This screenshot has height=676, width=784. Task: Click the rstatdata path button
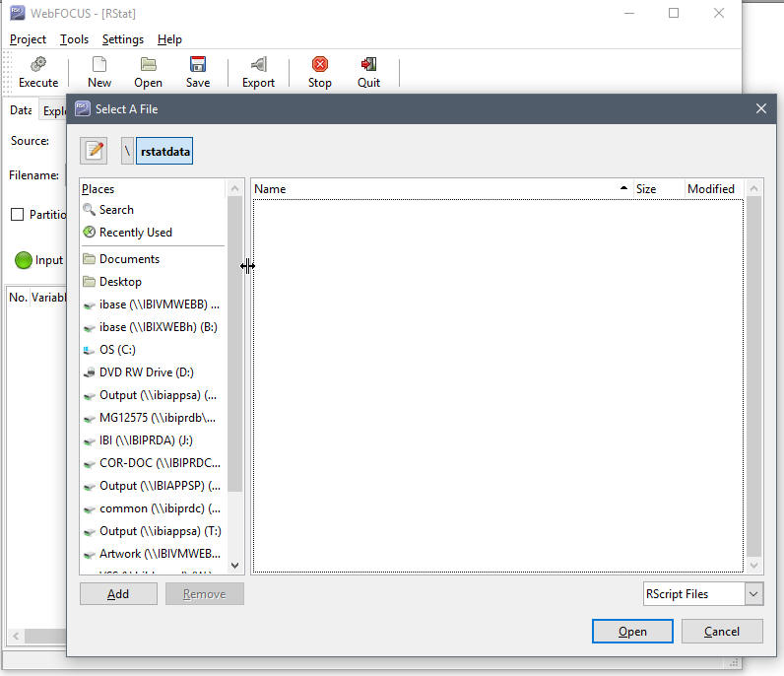164,151
